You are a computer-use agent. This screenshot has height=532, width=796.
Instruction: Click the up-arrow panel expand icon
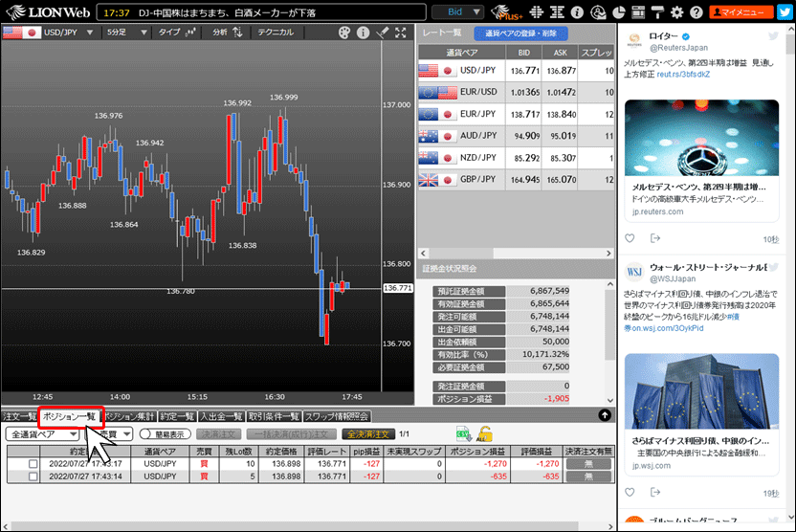(x=604, y=415)
